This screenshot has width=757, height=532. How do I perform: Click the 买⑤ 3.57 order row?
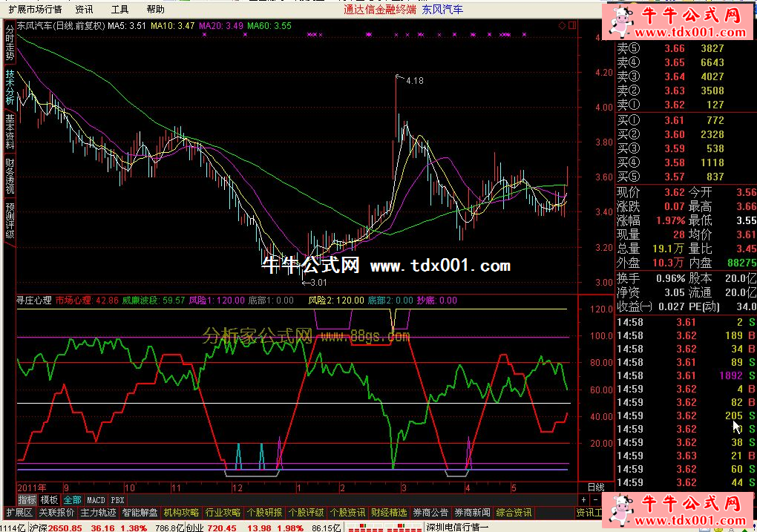click(x=671, y=177)
